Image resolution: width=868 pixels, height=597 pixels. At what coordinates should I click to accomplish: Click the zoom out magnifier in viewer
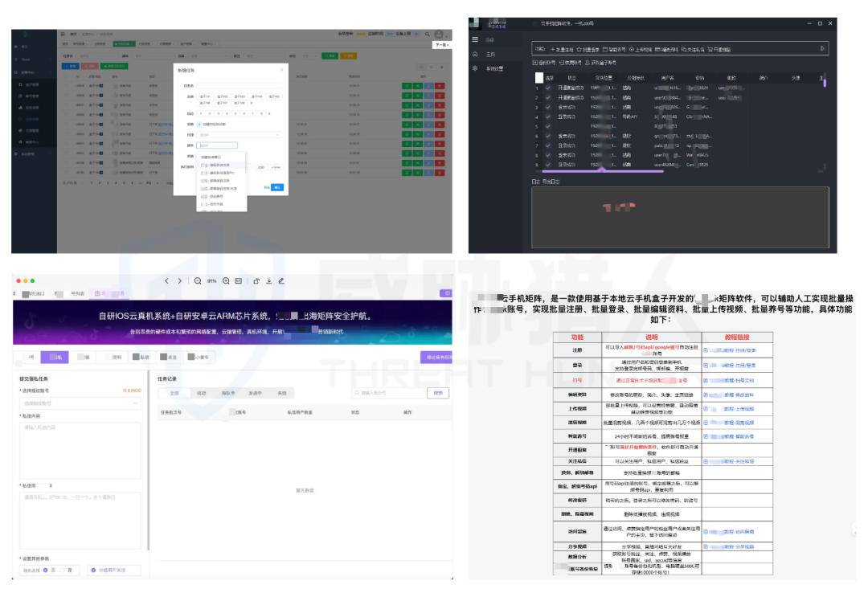[x=198, y=281]
